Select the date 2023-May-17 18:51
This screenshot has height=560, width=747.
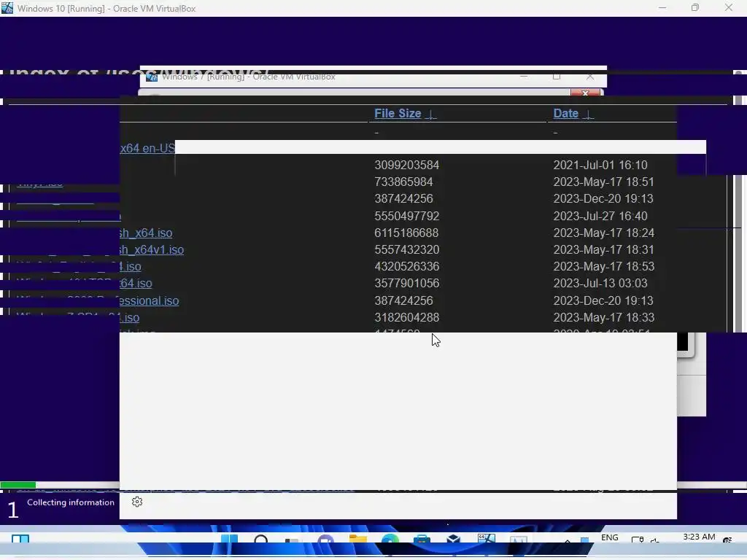(603, 182)
